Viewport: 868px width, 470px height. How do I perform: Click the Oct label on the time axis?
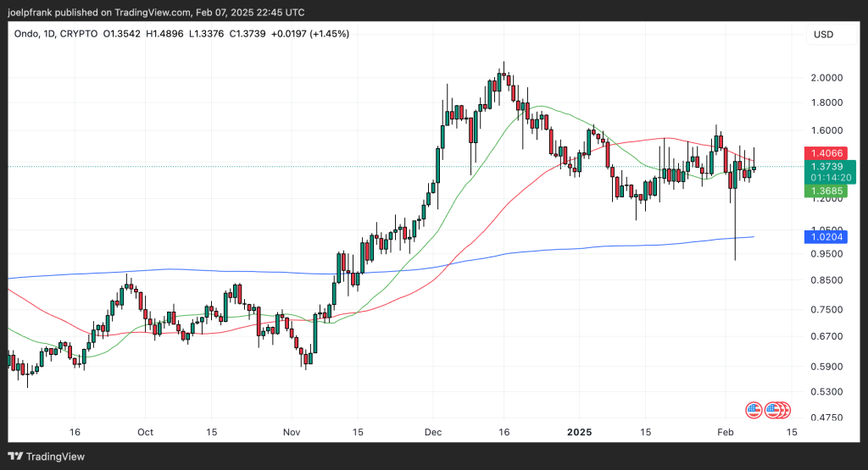tap(145, 432)
